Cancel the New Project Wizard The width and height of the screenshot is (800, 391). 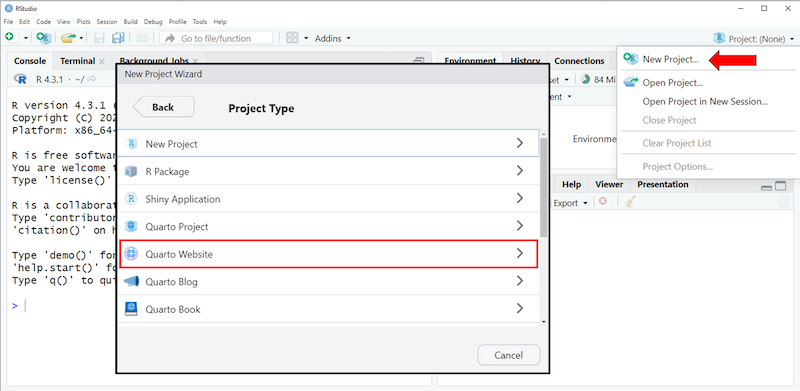[x=508, y=355]
